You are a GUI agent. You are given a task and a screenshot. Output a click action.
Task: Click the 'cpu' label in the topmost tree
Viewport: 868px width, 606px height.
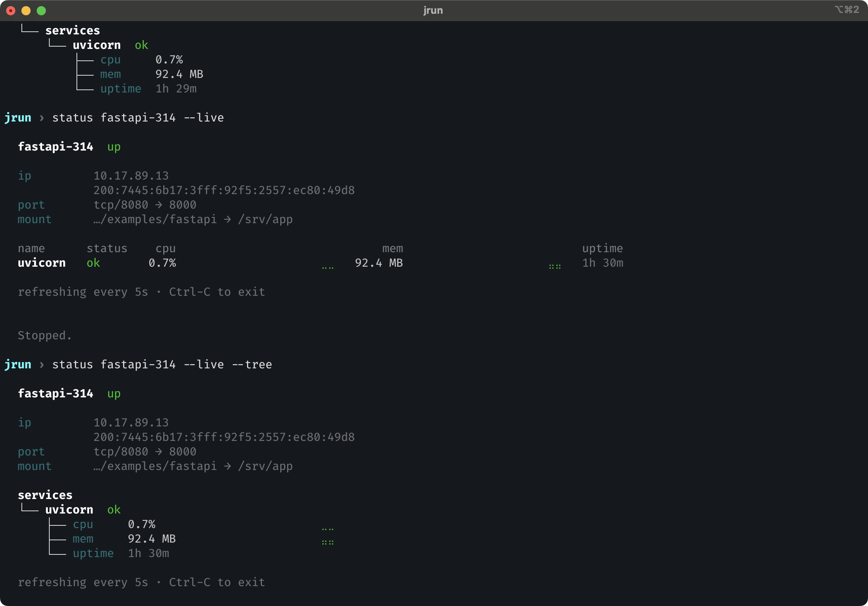pyautogui.click(x=111, y=60)
